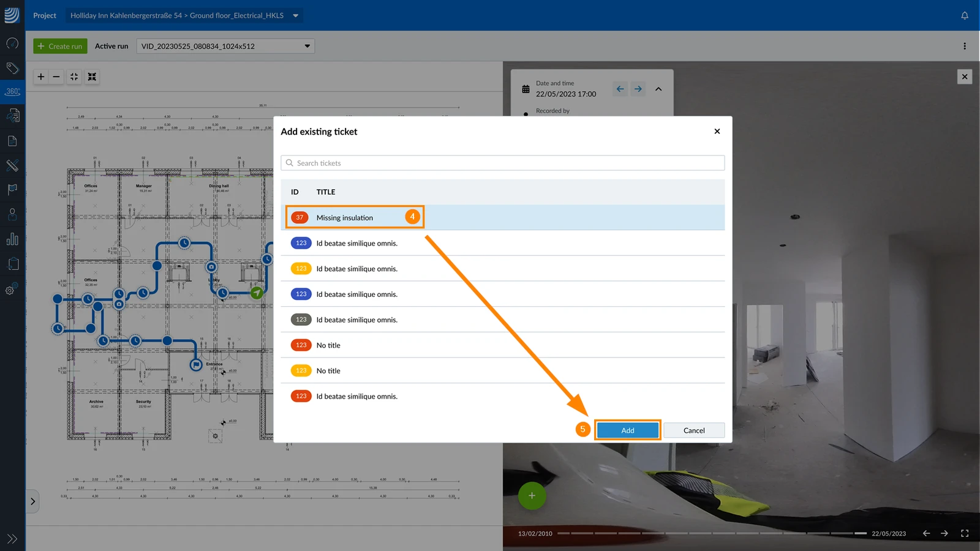Toggle fullscreen for the 360 viewer

tap(965, 533)
